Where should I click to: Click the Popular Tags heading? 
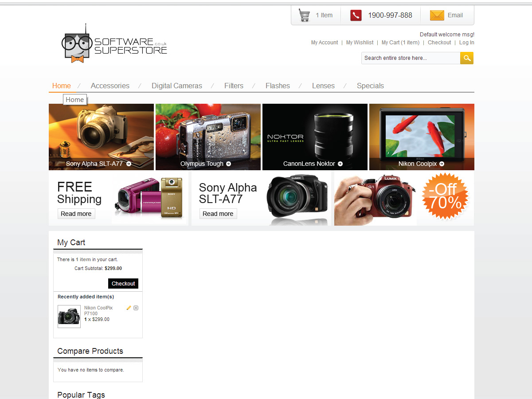[81, 395]
